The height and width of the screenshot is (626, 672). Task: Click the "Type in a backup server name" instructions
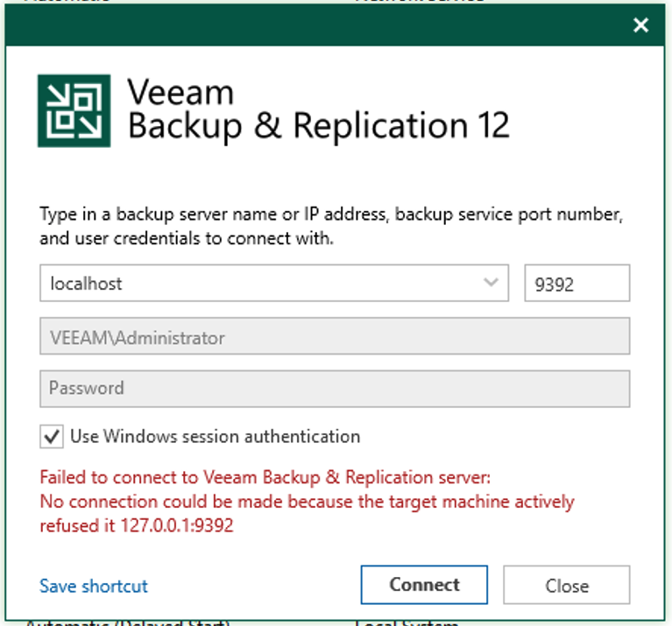[x=331, y=226]
